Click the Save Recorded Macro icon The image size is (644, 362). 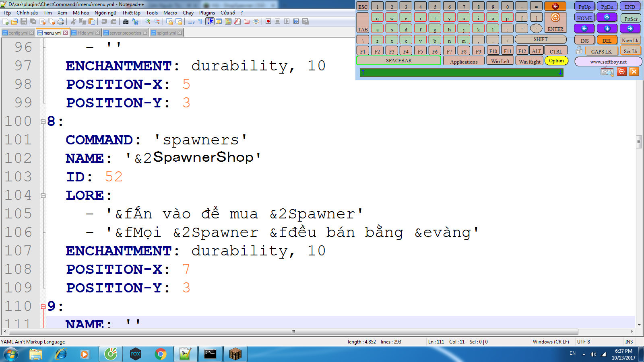(305, 21)
